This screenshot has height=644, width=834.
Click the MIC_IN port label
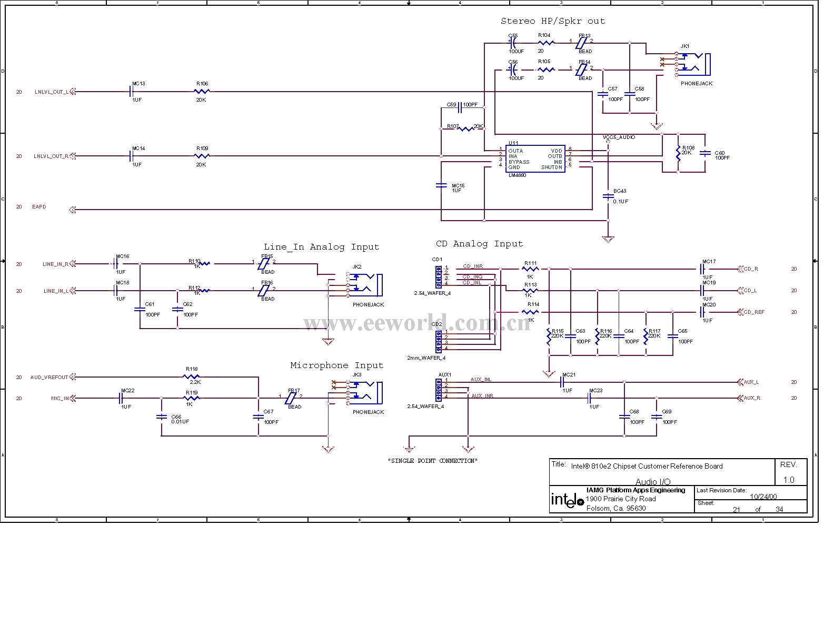point(59,399)
